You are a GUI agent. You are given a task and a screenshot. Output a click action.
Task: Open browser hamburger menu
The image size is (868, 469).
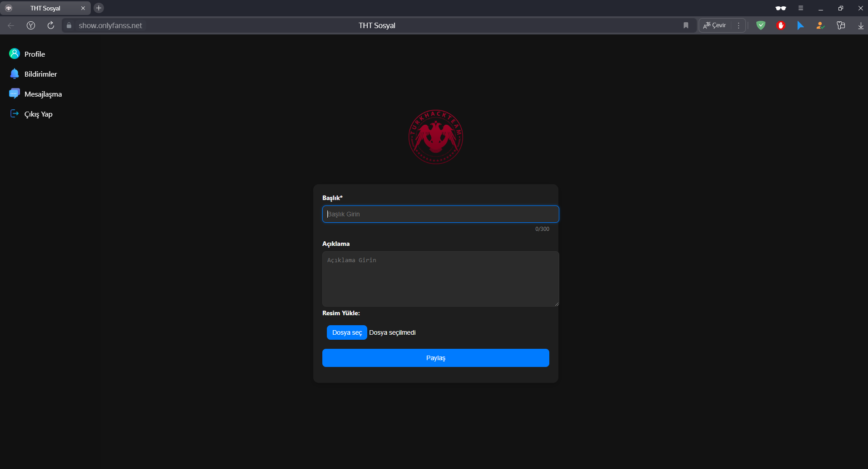pyautogui.click(x=801, y=8)
